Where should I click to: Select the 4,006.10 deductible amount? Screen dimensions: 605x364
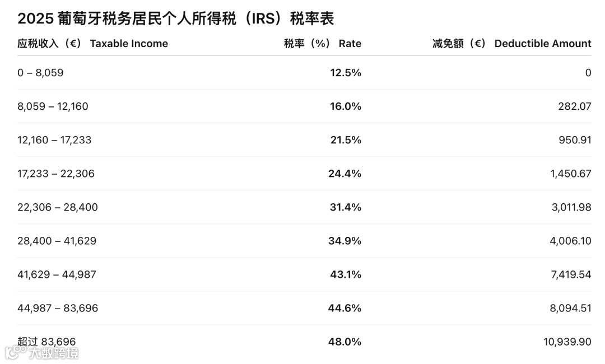570,241
